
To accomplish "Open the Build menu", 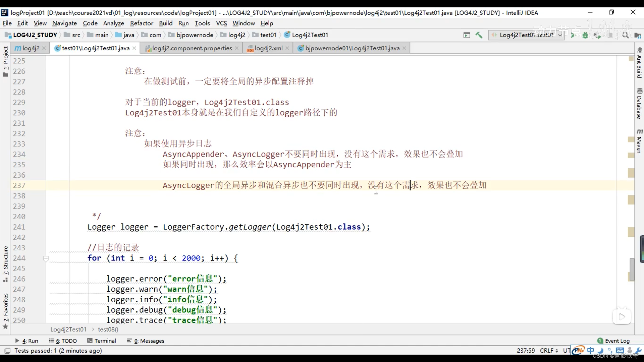I will click(166, 23).
